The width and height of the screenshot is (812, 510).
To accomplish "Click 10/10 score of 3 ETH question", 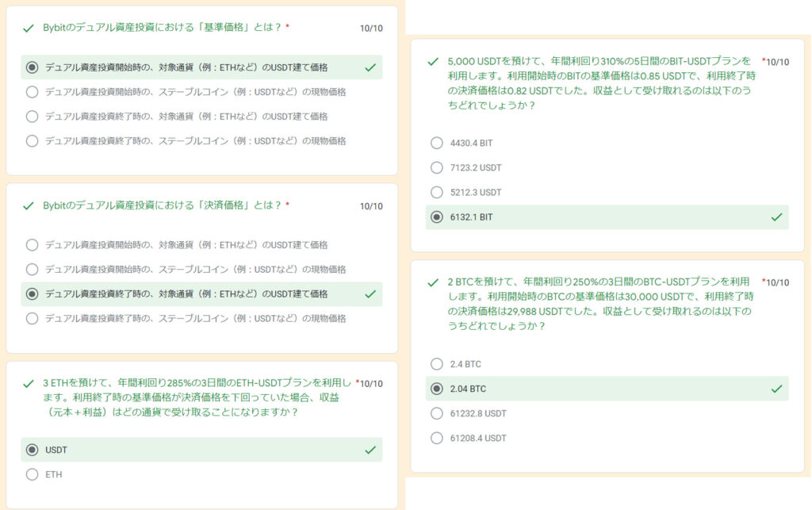I will coord(371,384).
